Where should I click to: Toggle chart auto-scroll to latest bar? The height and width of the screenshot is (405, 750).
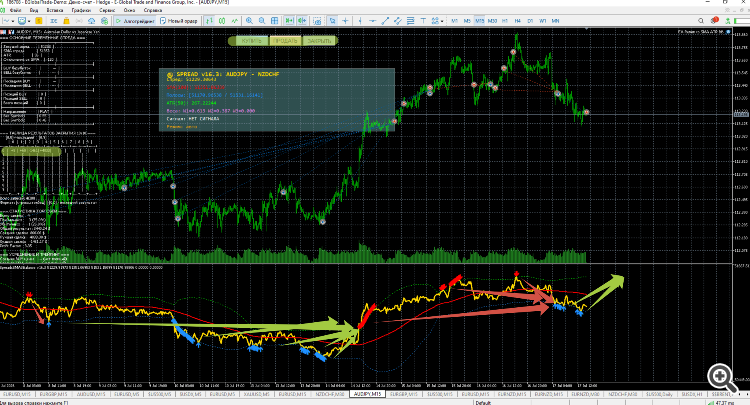pos(289,21)
